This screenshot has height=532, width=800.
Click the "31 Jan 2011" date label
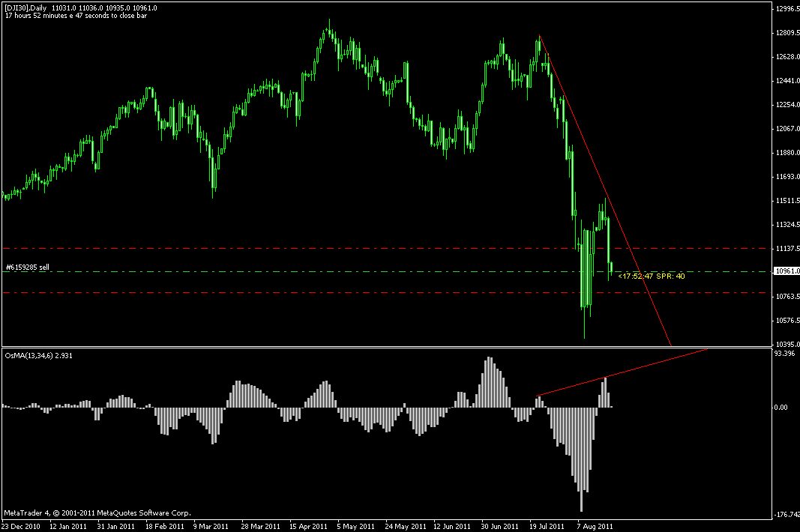coord(115,527)
